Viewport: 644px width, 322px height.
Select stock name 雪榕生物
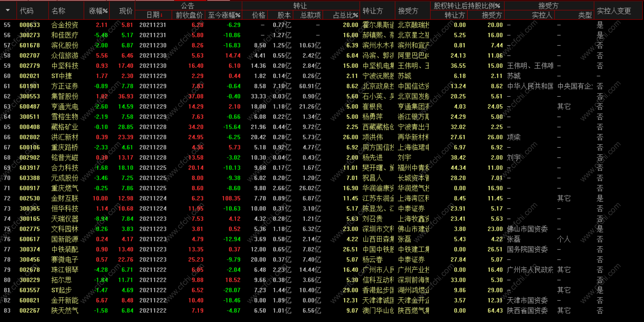coord(65,117)
